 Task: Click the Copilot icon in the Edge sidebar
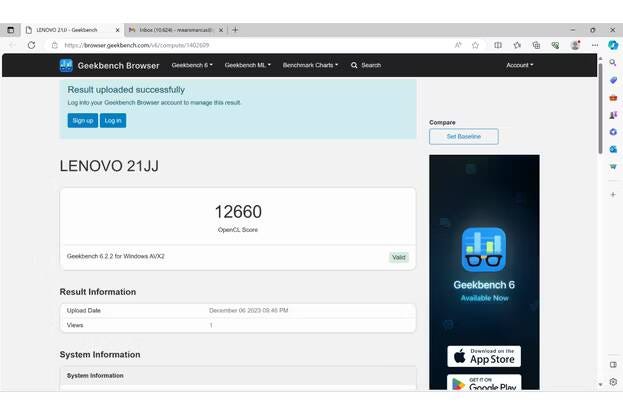pyautogui.click(x=613, y=45)
